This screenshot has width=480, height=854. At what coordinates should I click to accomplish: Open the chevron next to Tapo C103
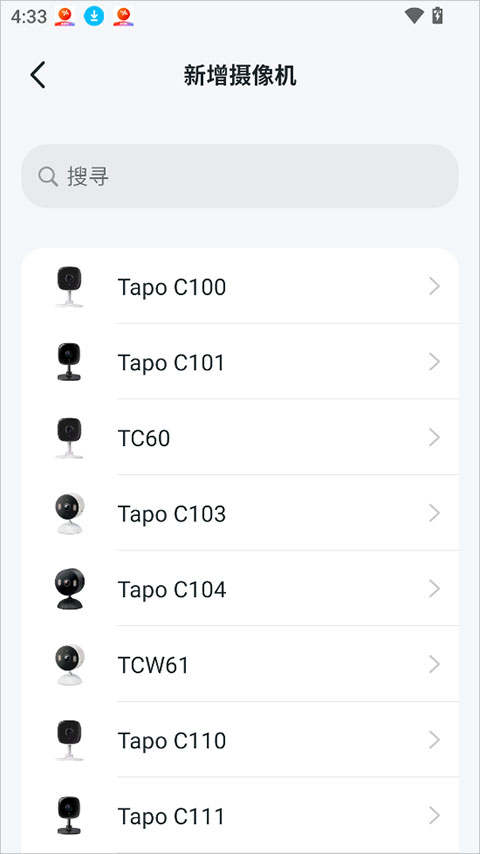(434, 513)
